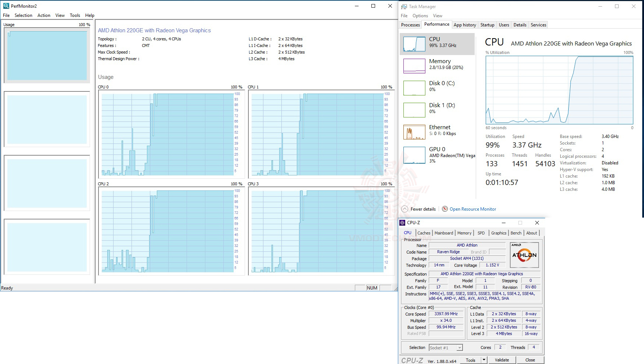Click the Technology value 14 nm
The image size is (644, 364).
coord(439,265)
